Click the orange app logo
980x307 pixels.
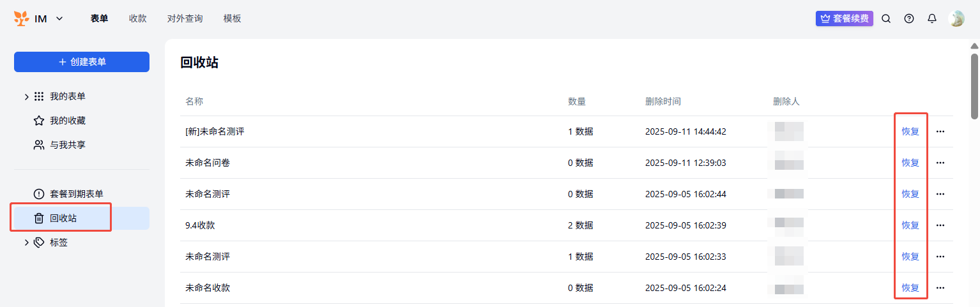[x=22, y=19]
